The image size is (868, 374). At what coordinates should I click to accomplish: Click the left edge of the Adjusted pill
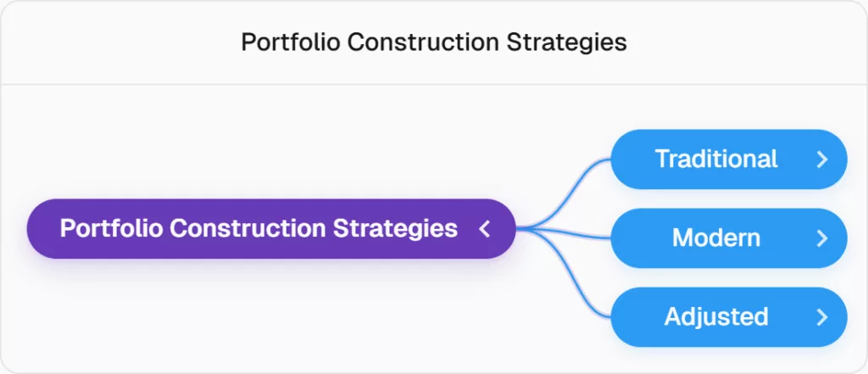(x=619, y=317)
